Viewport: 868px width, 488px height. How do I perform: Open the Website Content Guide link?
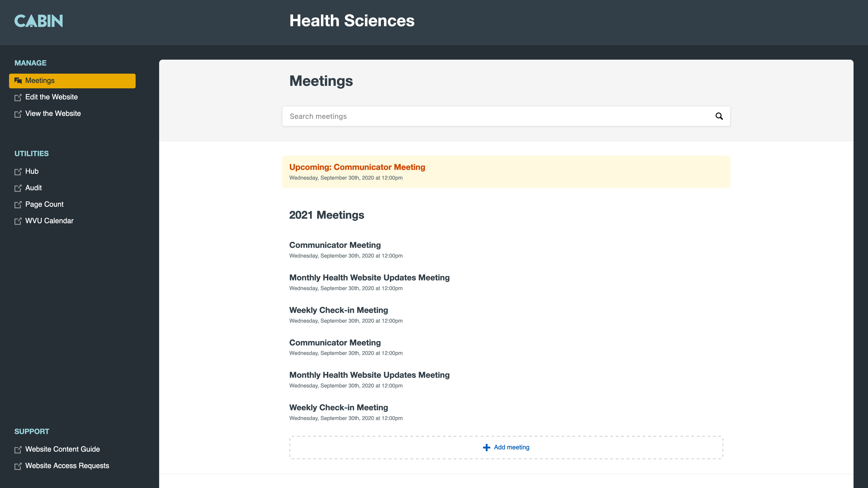62,449
